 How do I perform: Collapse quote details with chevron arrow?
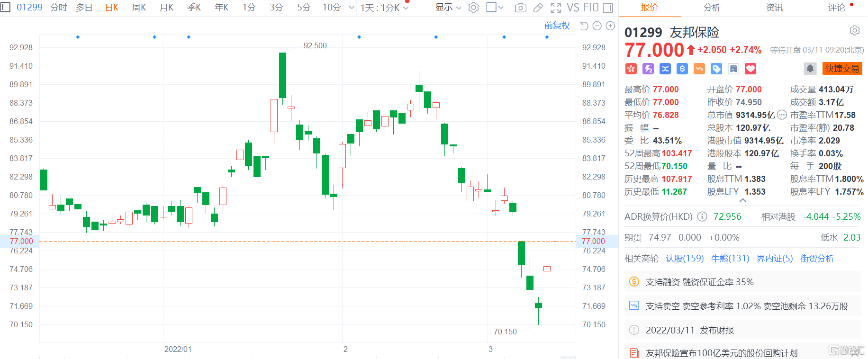click(x=743, y=200)
